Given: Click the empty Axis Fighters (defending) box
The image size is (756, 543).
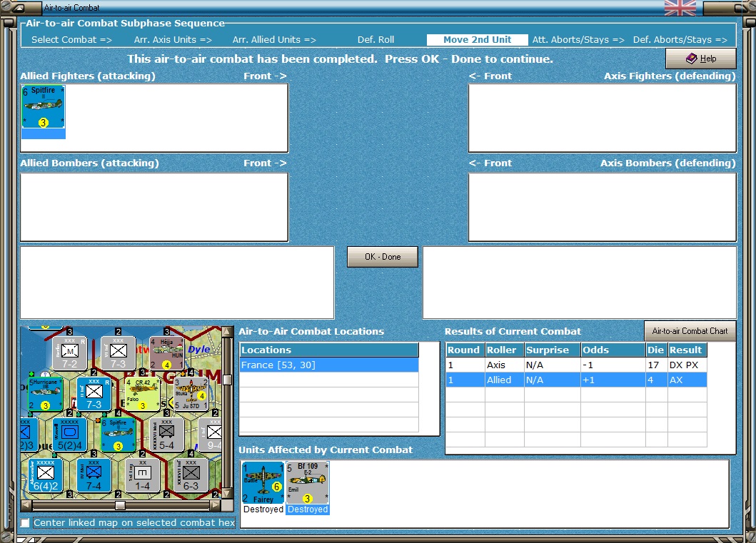Looking at the screenshot, I should click(603, 118).
